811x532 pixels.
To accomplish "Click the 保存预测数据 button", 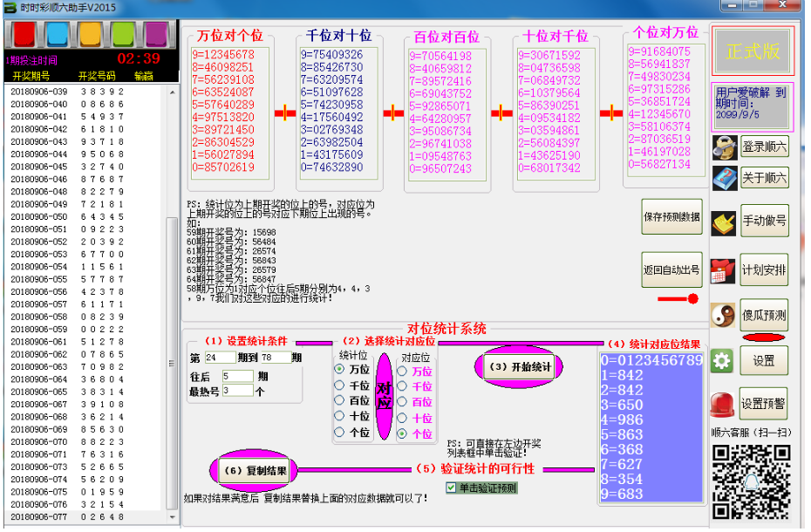I will pyautogui.click(x=671, y=217).
